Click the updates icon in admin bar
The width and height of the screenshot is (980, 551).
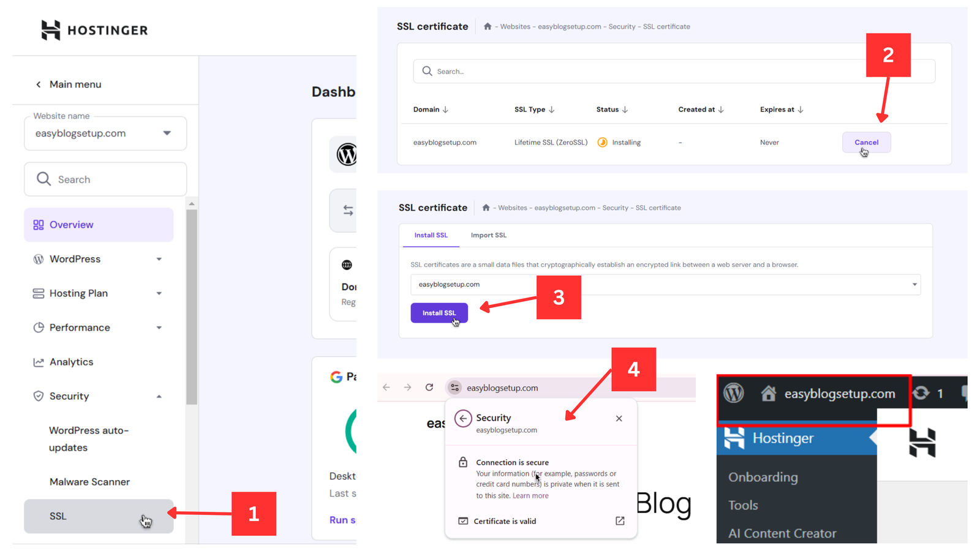point(921,393)
